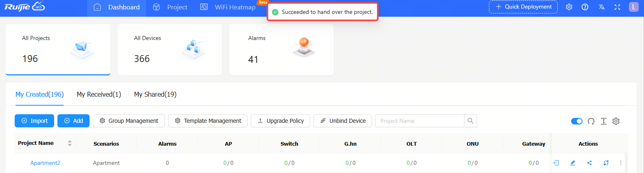Open table column settings gear

point(616,121)
